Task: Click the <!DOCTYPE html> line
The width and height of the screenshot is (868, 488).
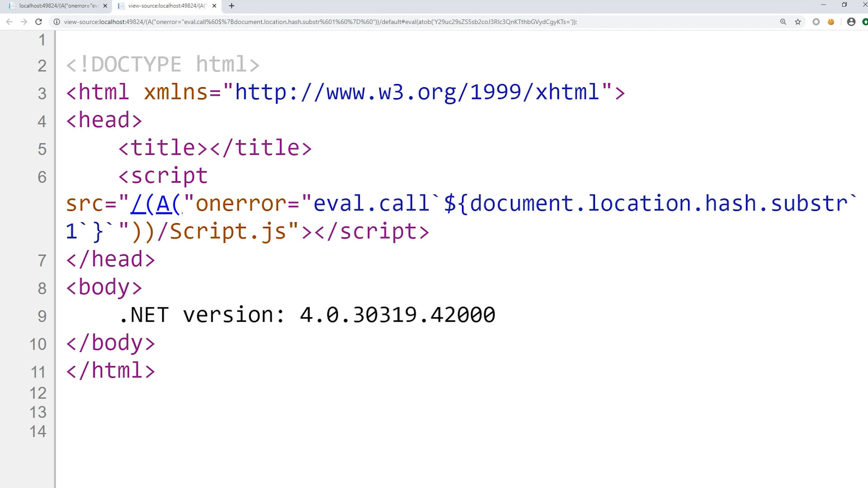Action: click(163, 65)
